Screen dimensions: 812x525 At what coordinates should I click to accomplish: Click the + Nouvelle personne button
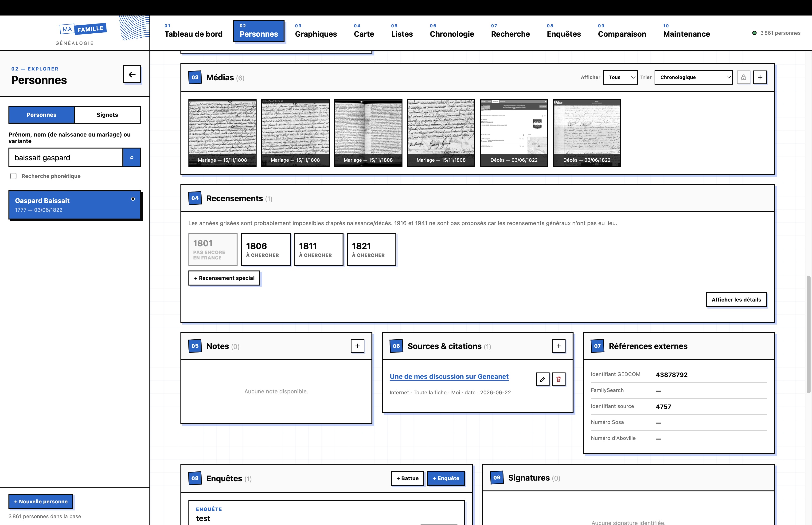click(41, 501)
